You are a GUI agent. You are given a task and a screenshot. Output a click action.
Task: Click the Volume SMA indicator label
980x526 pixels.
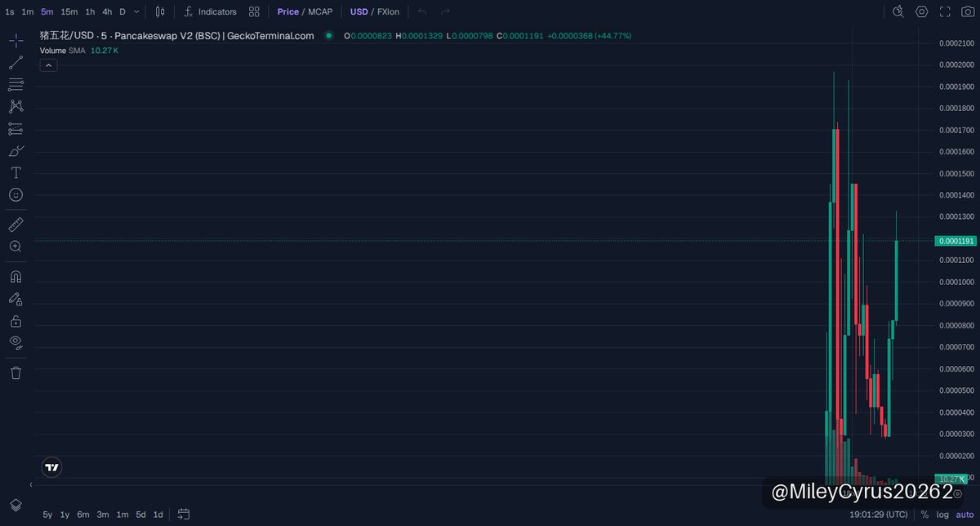pos(62,50)
